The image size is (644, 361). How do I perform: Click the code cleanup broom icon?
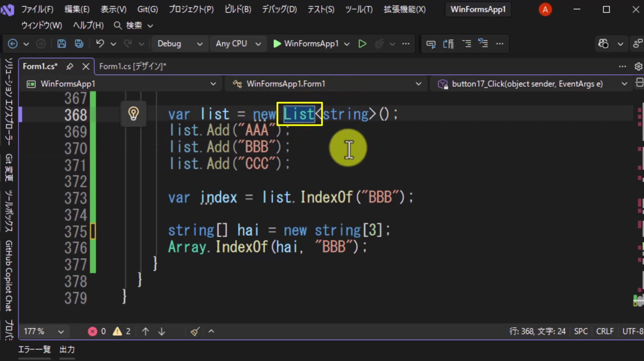point(195,331)
